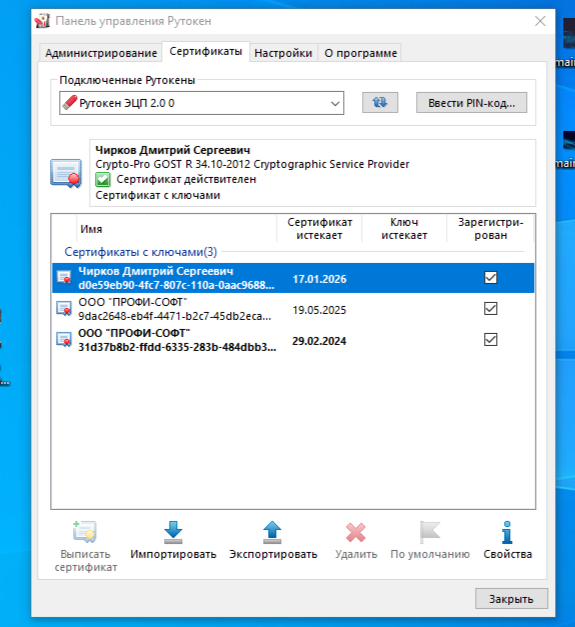Click the Импортировать download arrow icon
This screenshot has width=575, height=627.
point(173,532)
